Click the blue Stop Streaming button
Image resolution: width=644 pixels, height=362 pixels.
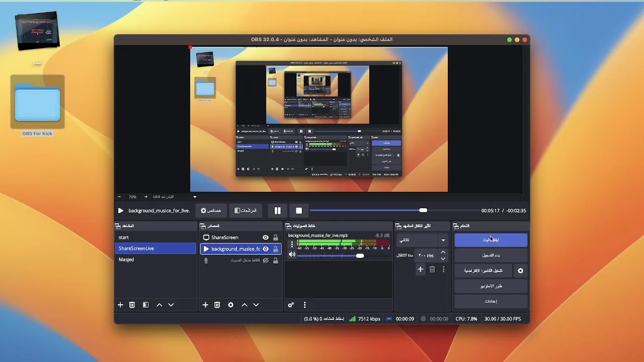tap(491, 240)
